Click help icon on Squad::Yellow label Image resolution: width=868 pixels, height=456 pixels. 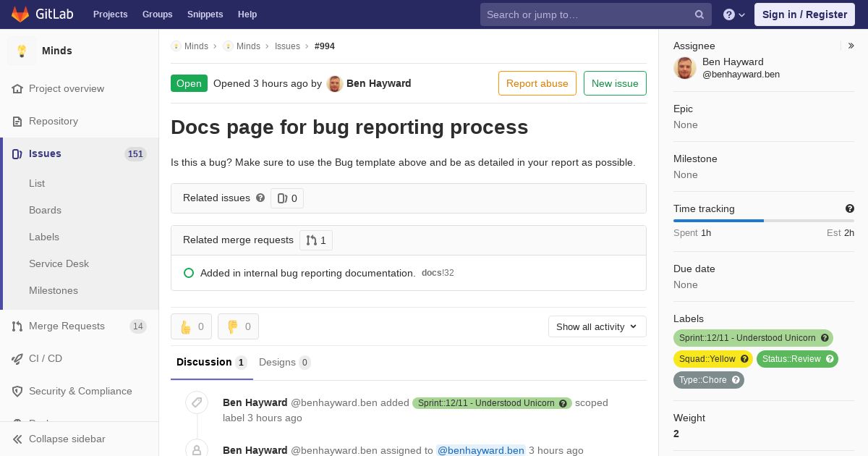click(x=744, y=359)
